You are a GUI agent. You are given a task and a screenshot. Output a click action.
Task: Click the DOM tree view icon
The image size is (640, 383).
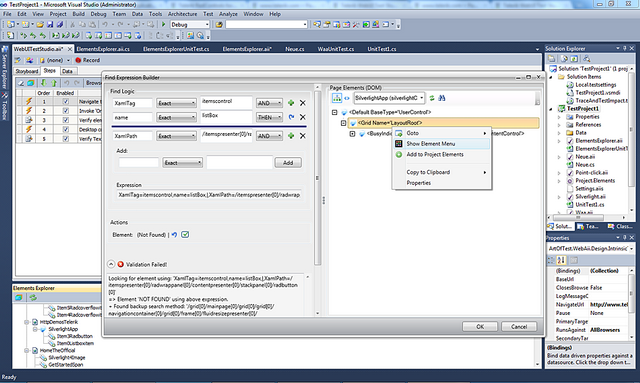(336, 98)
